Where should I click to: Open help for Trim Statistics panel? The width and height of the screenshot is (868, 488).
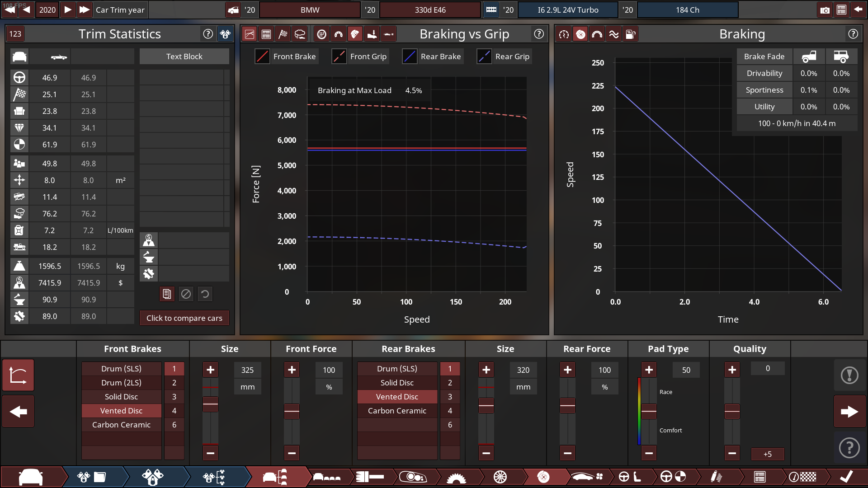click(208, 34)
